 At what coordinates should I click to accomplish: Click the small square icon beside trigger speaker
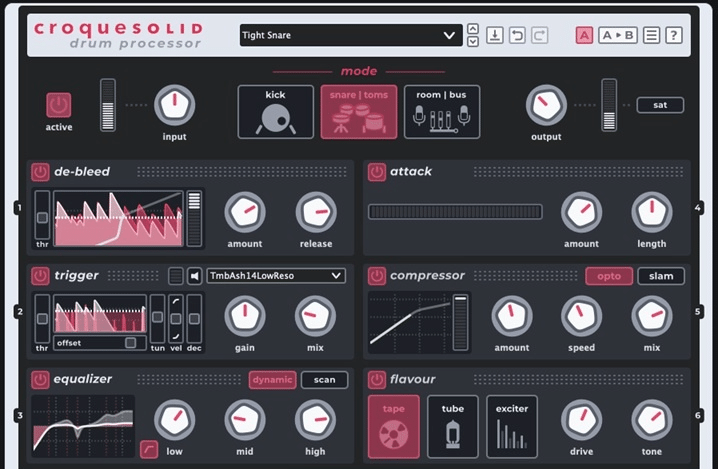176,276
